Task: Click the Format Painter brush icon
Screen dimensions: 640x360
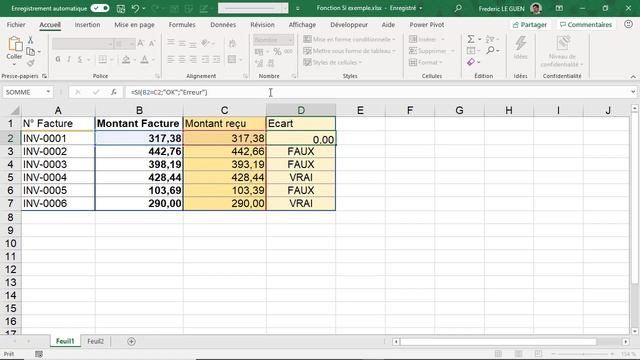Action: click(x=31, y=62)
